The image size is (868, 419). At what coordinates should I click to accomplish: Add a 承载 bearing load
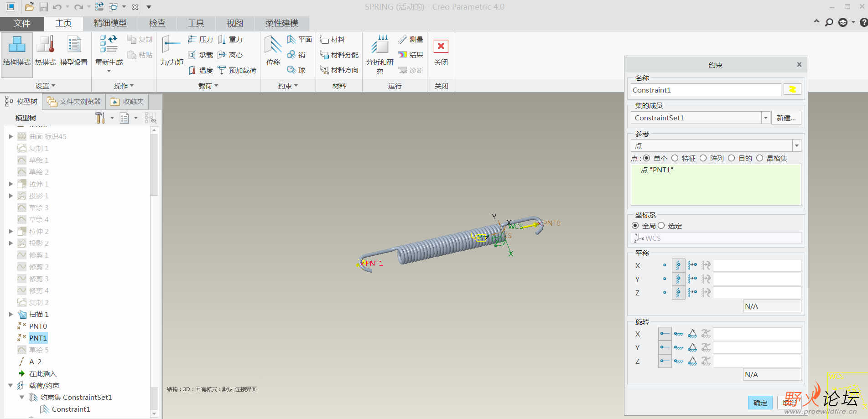point(201,55)
